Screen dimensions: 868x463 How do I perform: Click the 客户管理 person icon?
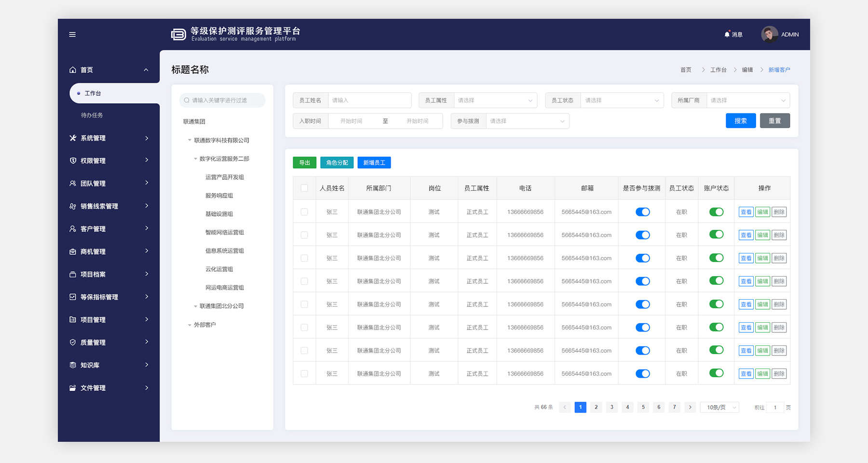pos(73,229)
